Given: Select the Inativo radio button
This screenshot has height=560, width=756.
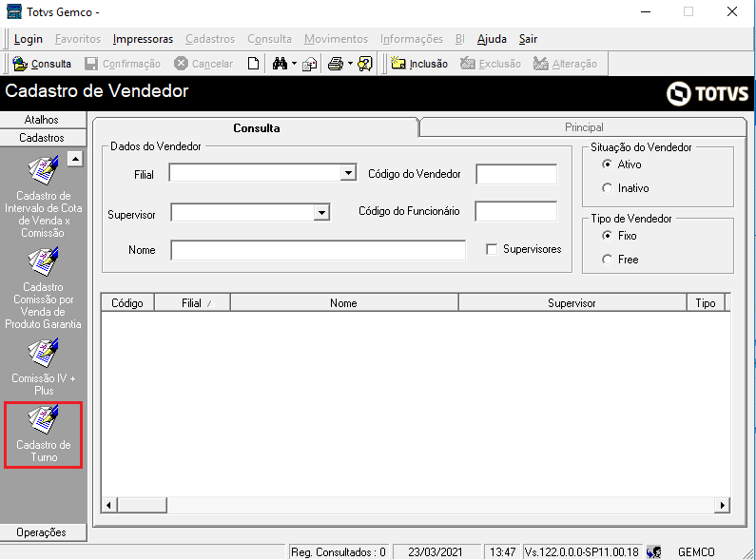Looking at the screenshot, I should pos(607,188).
